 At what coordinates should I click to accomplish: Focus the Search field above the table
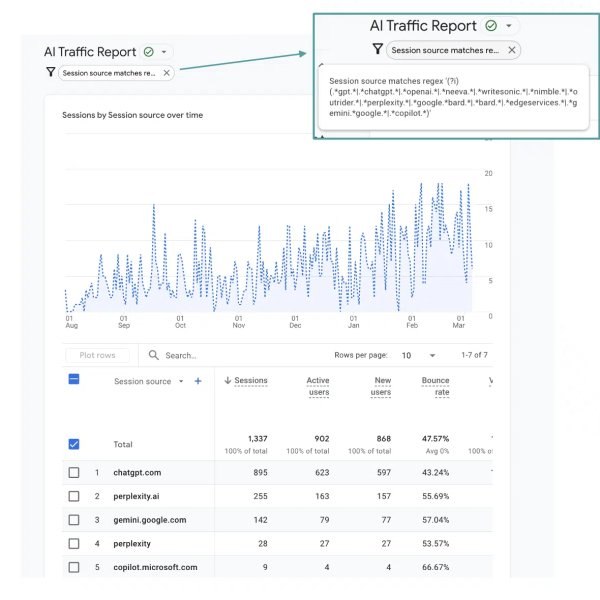click(181, 355)
